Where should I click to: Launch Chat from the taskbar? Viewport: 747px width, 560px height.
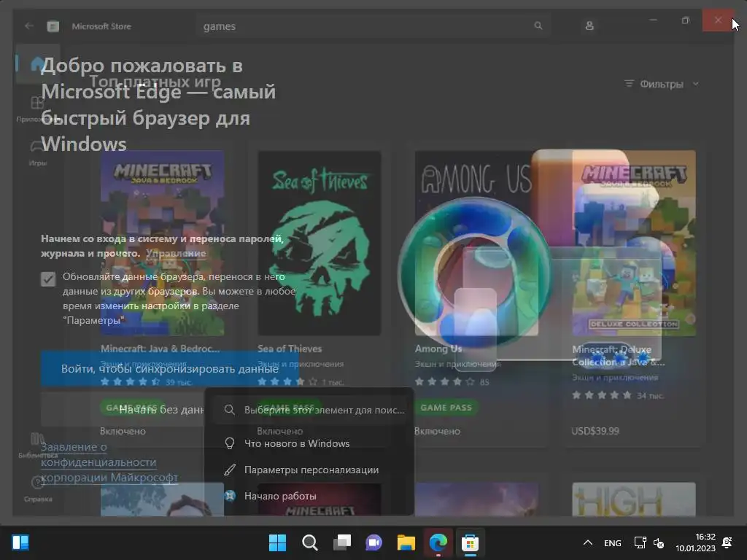click(374, 542)
